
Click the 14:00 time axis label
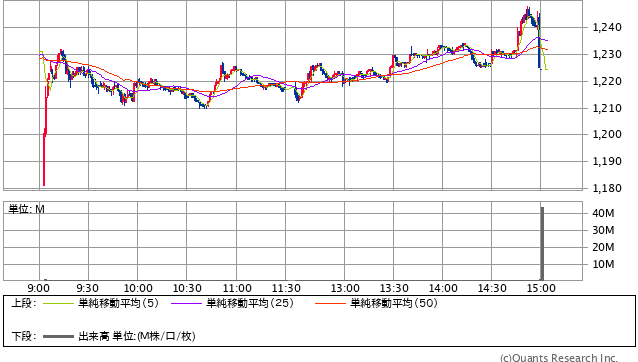[x=443, y=288]
